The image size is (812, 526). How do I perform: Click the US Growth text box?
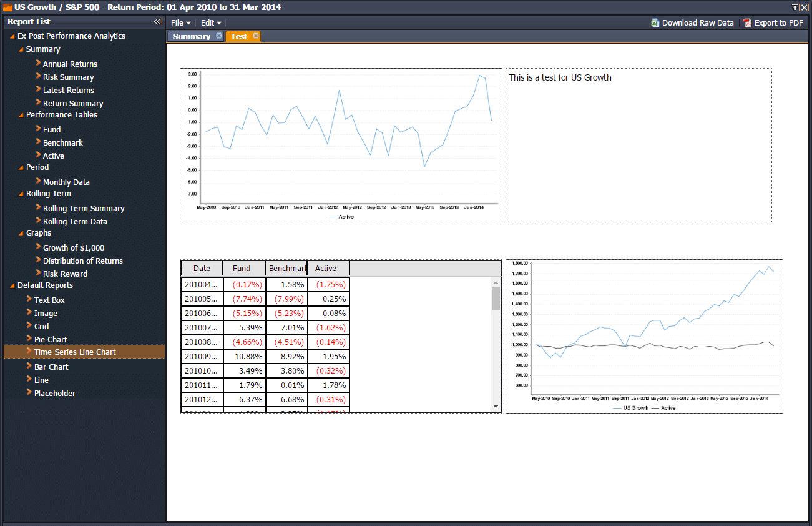[x=638, y=145]
